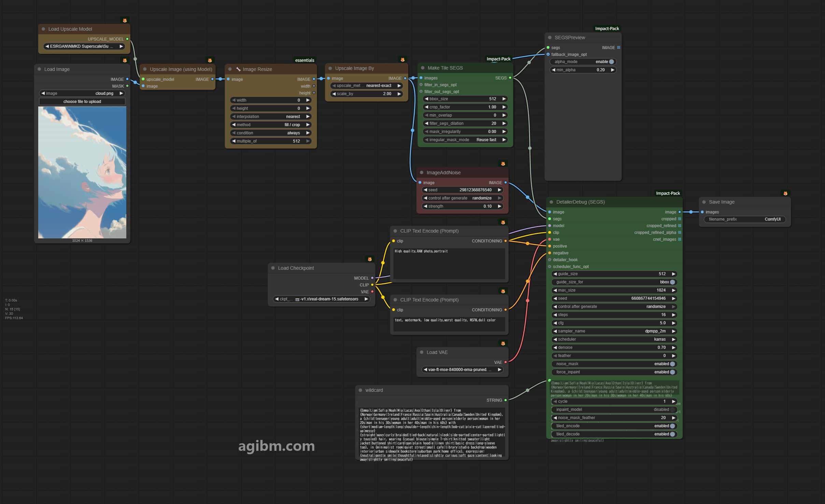
Task: Click the cropped_refined grid output icon
Action: tap(680, 226)
